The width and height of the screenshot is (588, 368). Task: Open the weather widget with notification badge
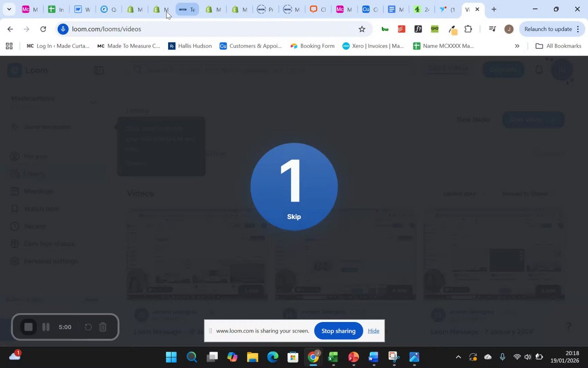[x=15, y=356]
